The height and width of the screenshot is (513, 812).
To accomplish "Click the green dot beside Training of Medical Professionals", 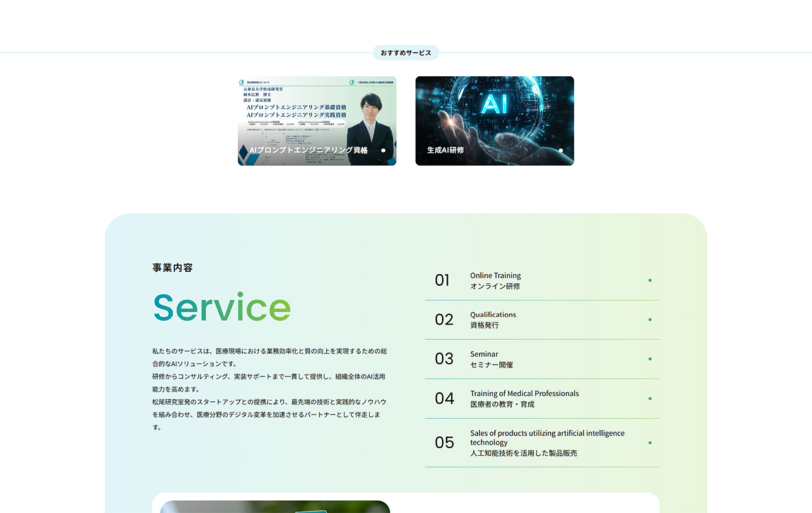I will pos(650,399).
